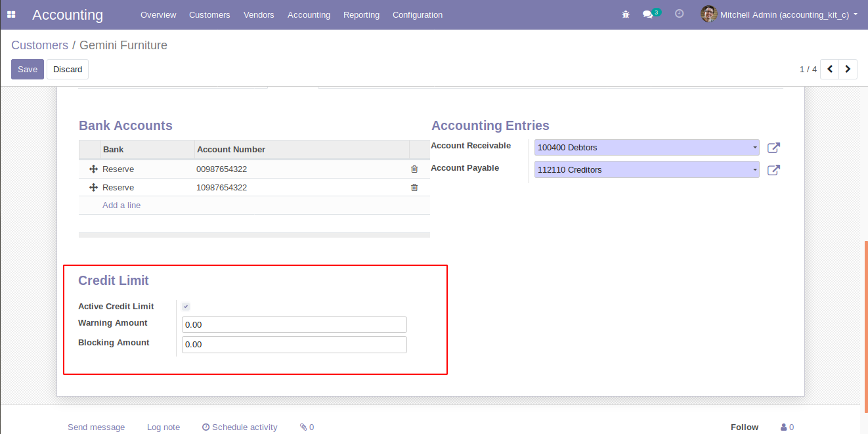Discard changes to the record
The width and height of the screenshot is (868, 434).
[x=68, y=69]
